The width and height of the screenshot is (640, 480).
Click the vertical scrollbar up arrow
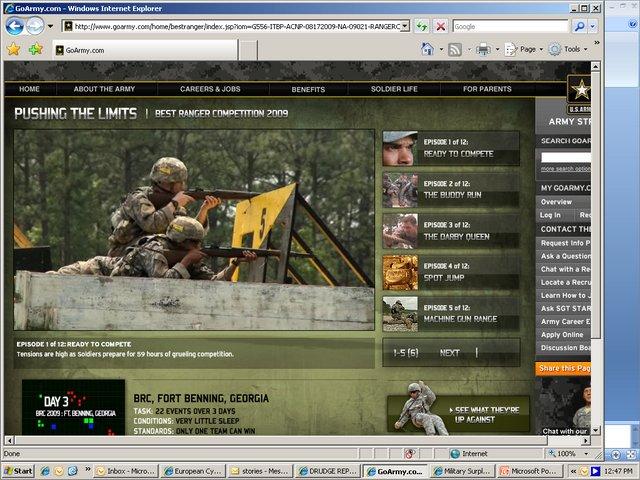click(x=596, y=66)
